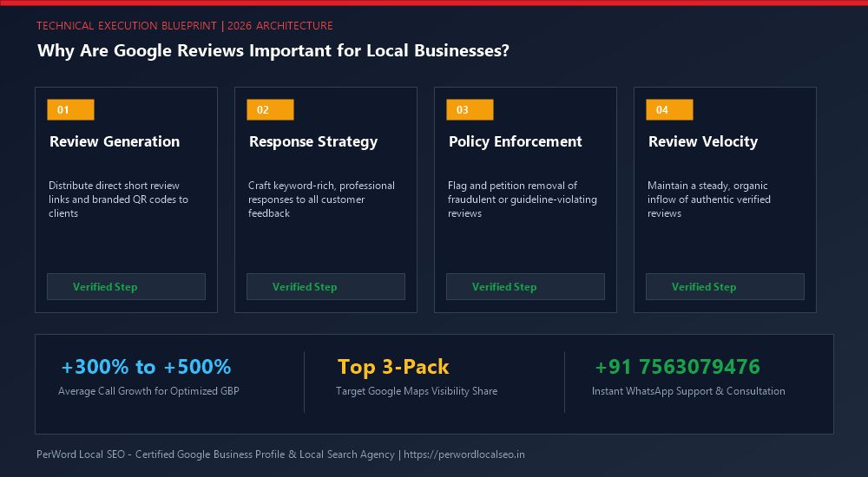Open the perwordlocalseo.in footer link
Screen dimensions: 868x477
pyautogui.click(x=464, y=454)
